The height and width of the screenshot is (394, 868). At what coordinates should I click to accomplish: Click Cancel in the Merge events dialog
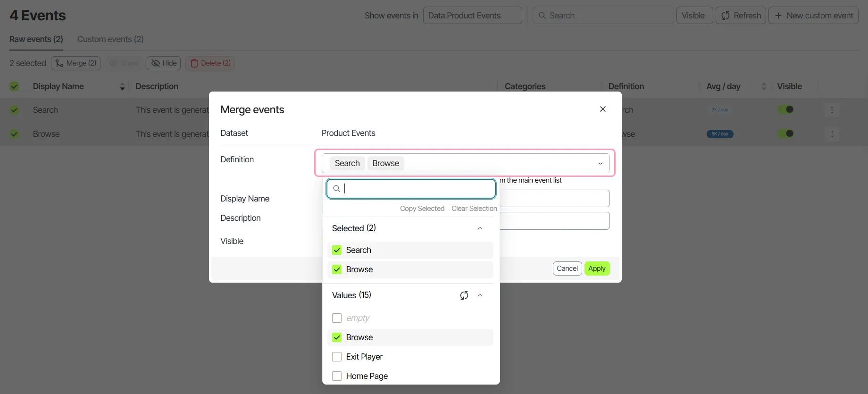pos(567,268)
